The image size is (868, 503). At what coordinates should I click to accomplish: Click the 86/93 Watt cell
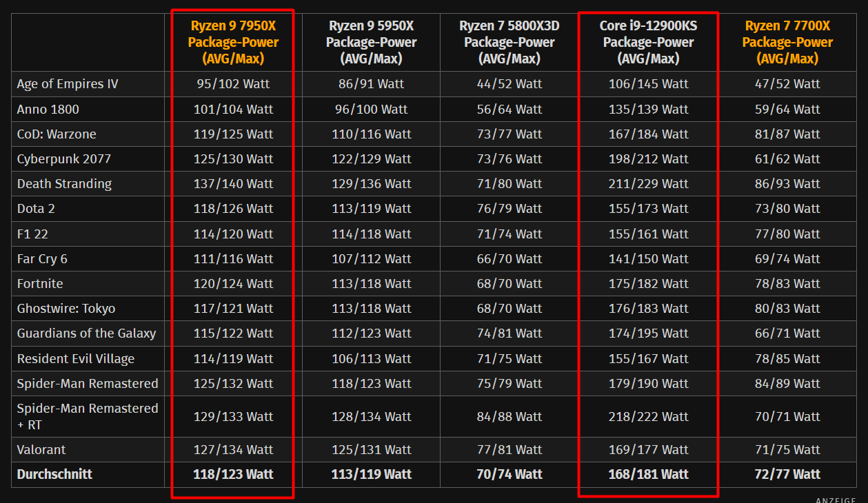pos(787,183)
